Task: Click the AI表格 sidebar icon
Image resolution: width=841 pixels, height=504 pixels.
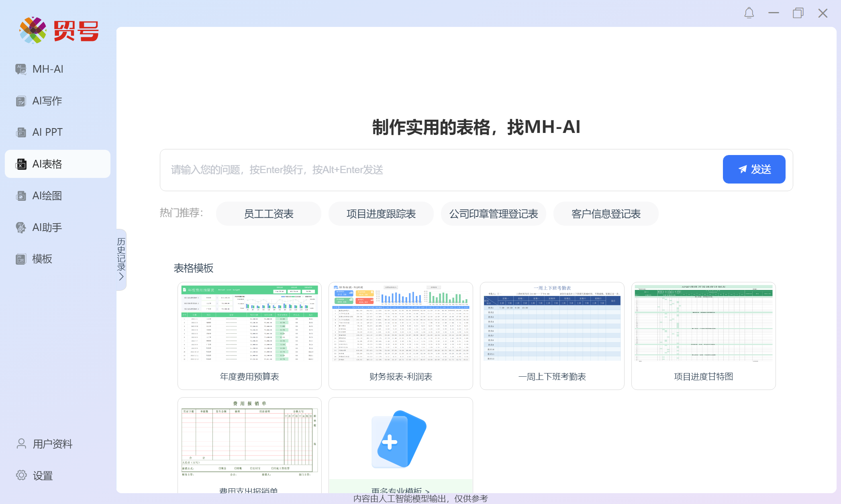Action: (x=21, y=164)
